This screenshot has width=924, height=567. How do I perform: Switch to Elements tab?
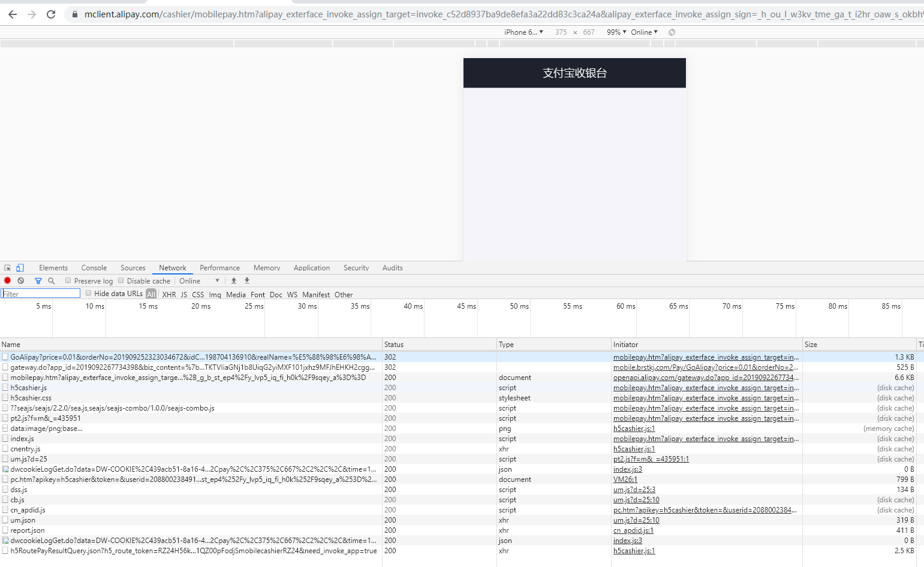point(53,268)
